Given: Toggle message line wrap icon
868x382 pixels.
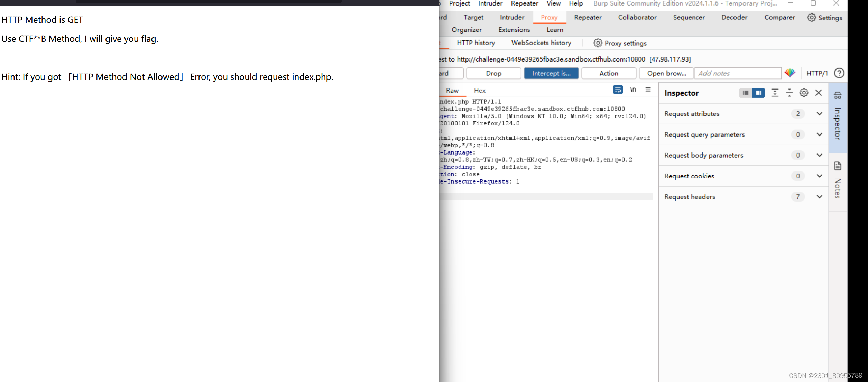Looking at the screenshot, I should pos(618,90).
